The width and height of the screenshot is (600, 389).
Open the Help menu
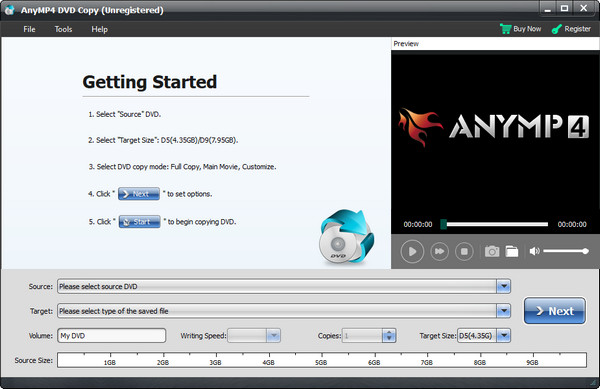(99, 29)
